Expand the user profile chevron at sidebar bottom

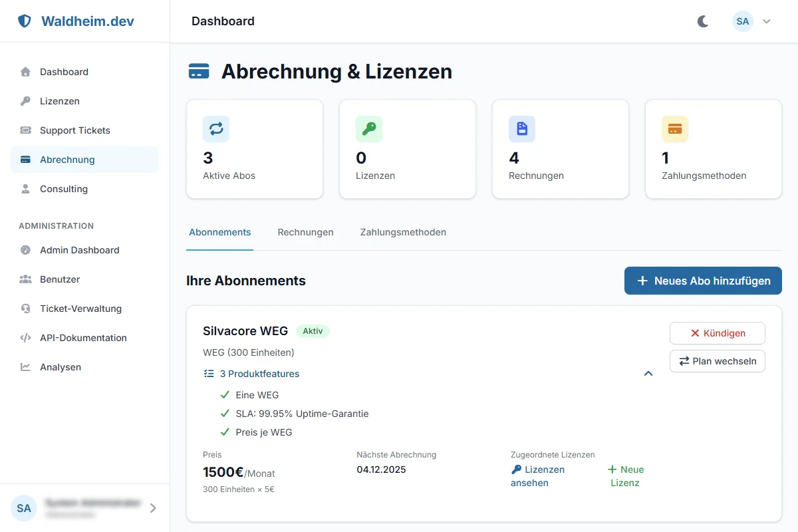(153, 508)
